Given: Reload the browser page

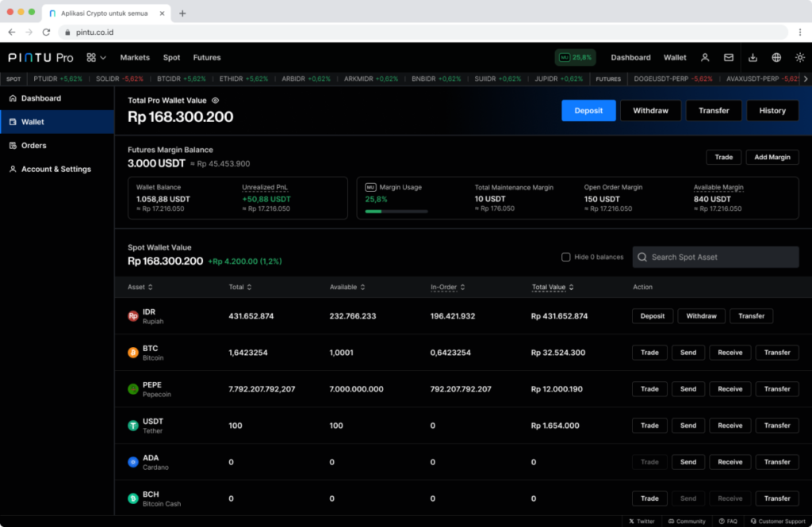Looking at the screenshot, I should [46, 32].
